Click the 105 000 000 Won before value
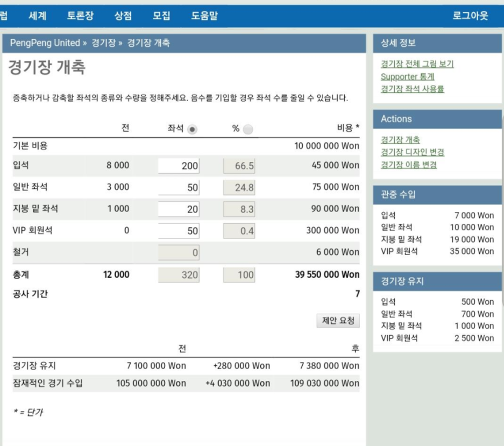This screenshot has width=504, height=446. point(151,383)
